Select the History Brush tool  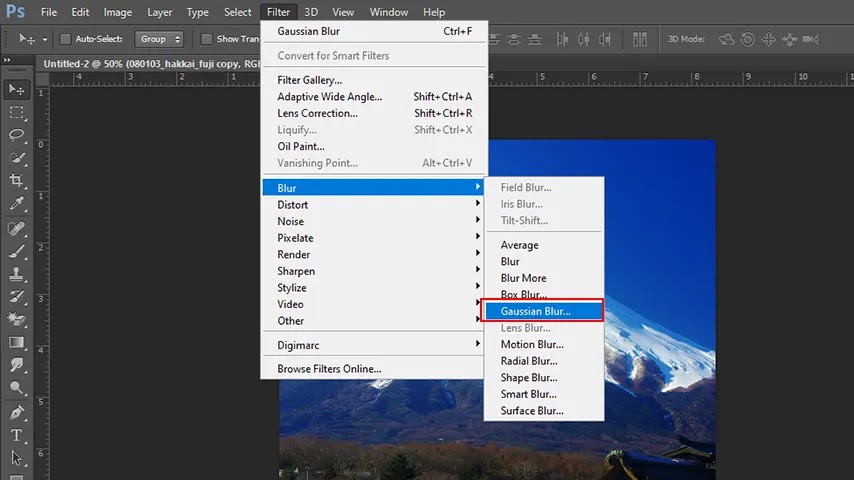[x=16, y=296]
